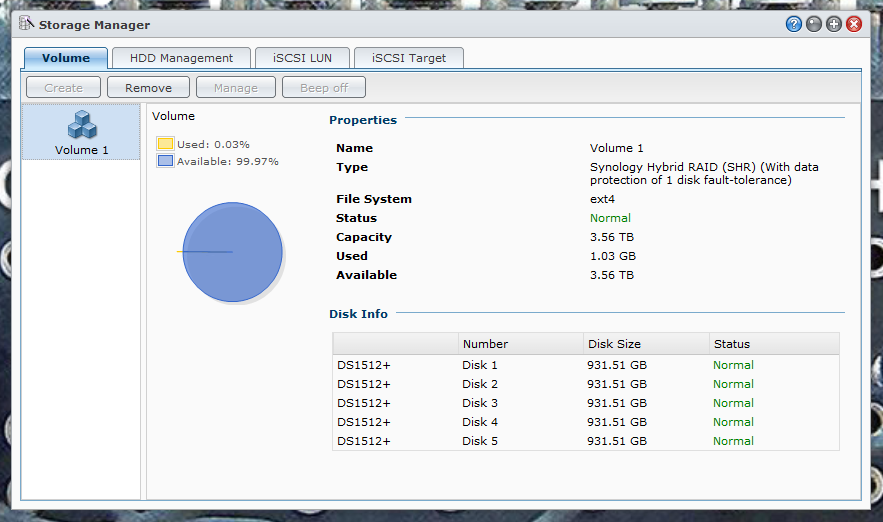Click the Synology Hybrid RAID type text

point(704,173)
